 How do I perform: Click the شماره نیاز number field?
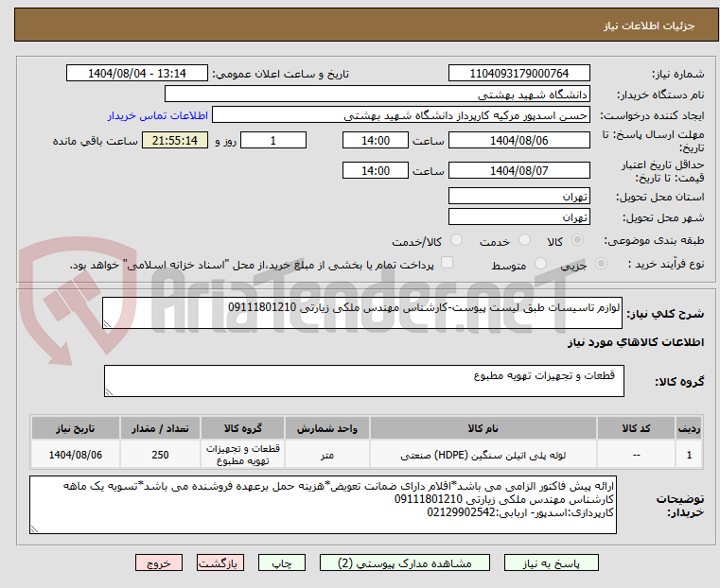pyautogui.click(x=518, y=74)
